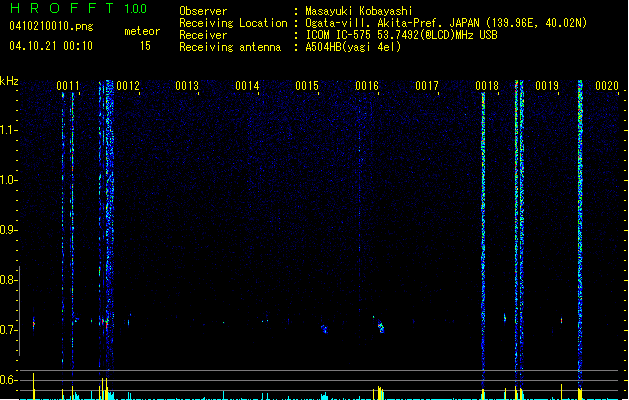This screenshot has width=629, height=400.
Task: Click the 0.8 kHz axis tick label
Action: 8,280
